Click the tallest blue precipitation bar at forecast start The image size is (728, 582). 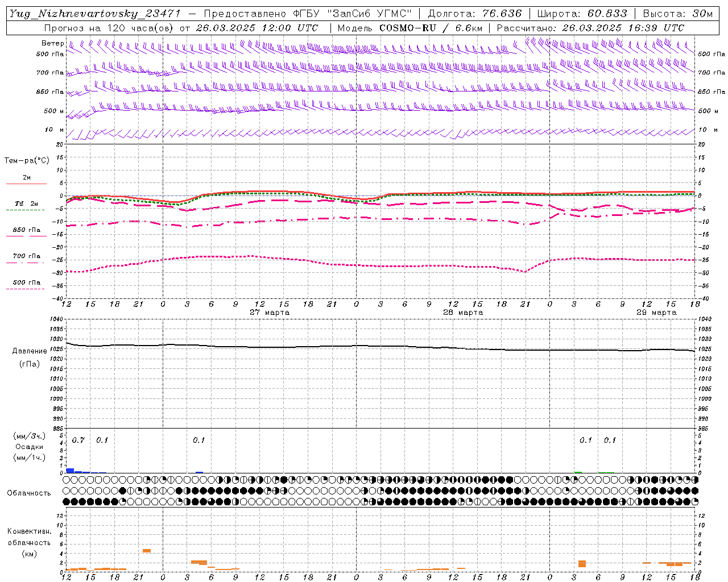tap(70, 471)
